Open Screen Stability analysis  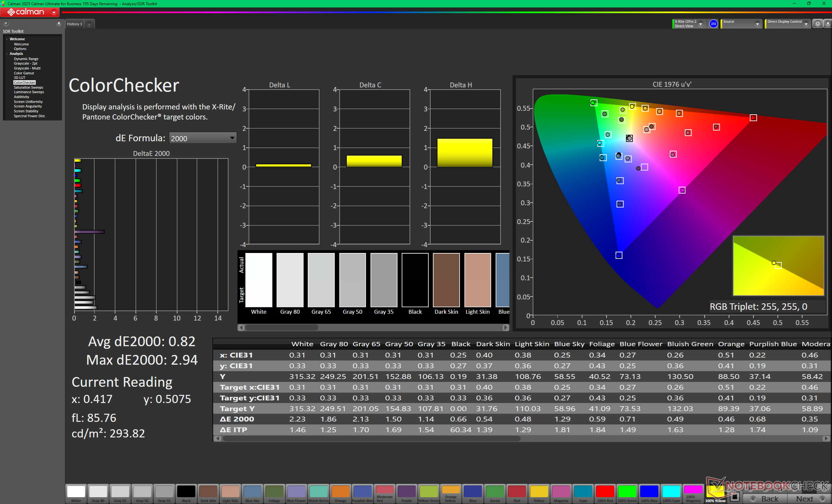(x=26, y=111)
